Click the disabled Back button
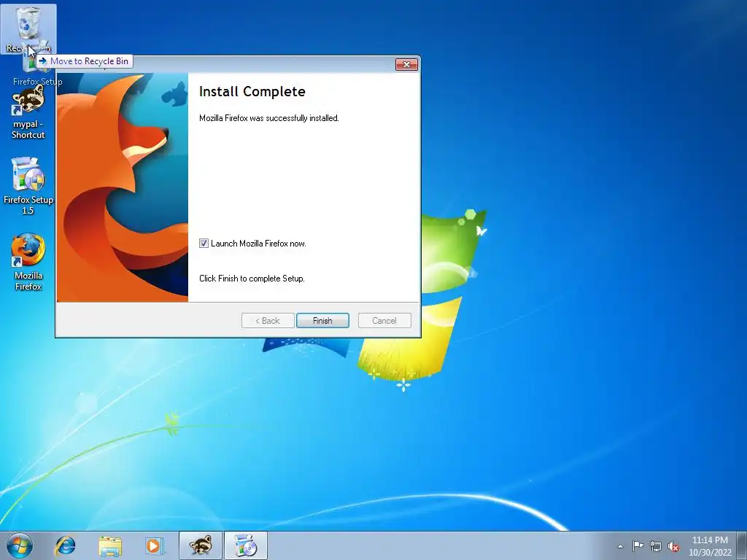Viewport: 747px width, 560px height. (x=268, y=321)
